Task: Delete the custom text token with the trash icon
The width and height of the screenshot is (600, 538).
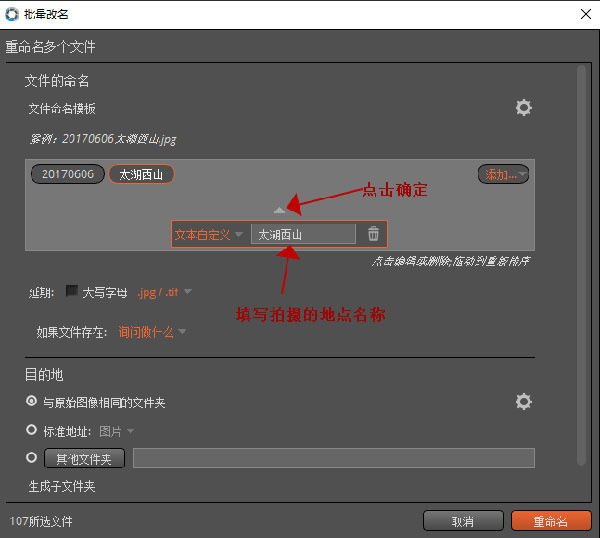Action: pyautogui.click(x=373, y=233)
